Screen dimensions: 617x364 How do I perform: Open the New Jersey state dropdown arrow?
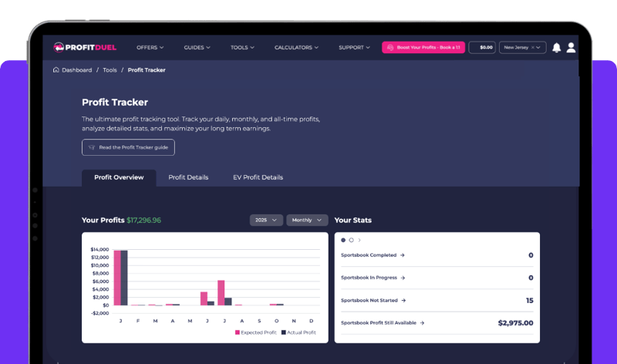(x=538, y=48)
